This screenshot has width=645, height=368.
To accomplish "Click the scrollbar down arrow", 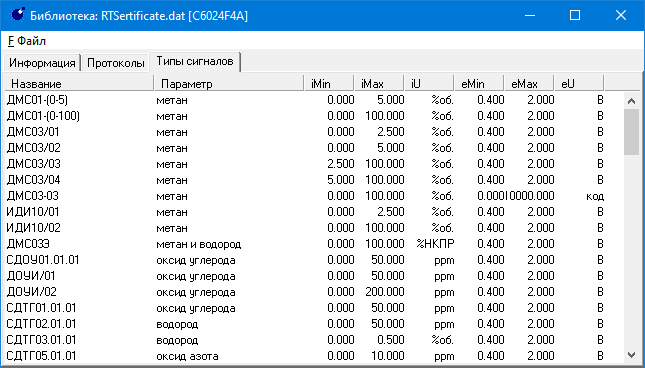I will (x=631, y=354).
